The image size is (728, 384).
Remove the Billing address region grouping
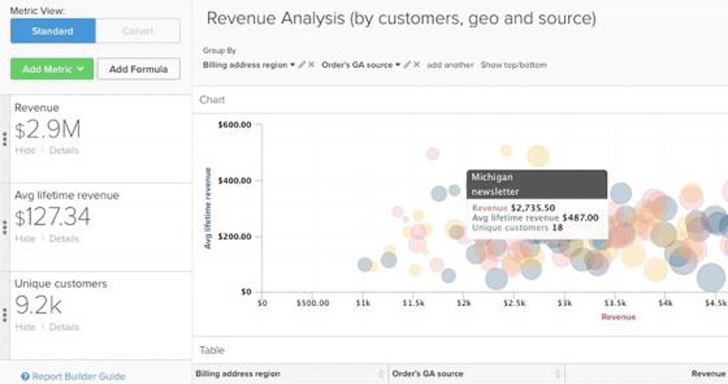click(x=311, y=65)
